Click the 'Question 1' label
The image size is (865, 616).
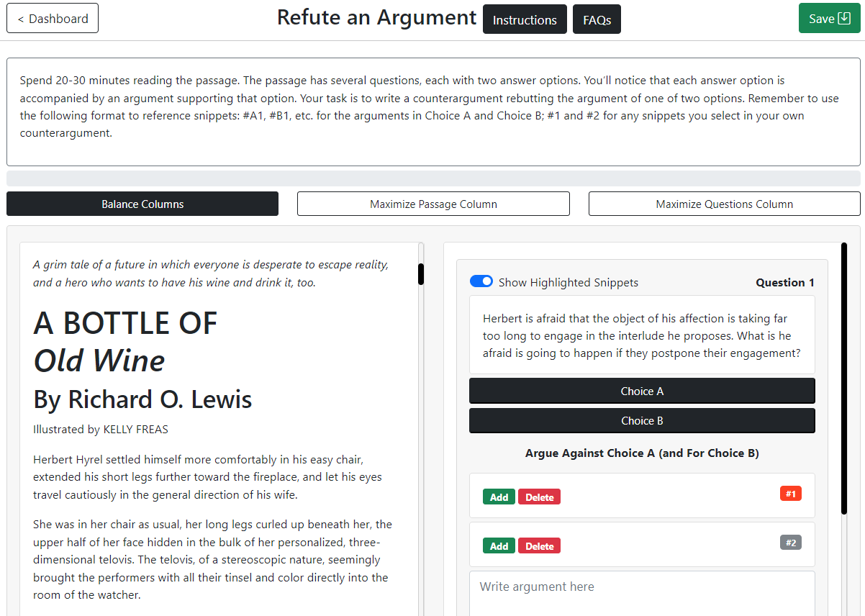[785, 282]
